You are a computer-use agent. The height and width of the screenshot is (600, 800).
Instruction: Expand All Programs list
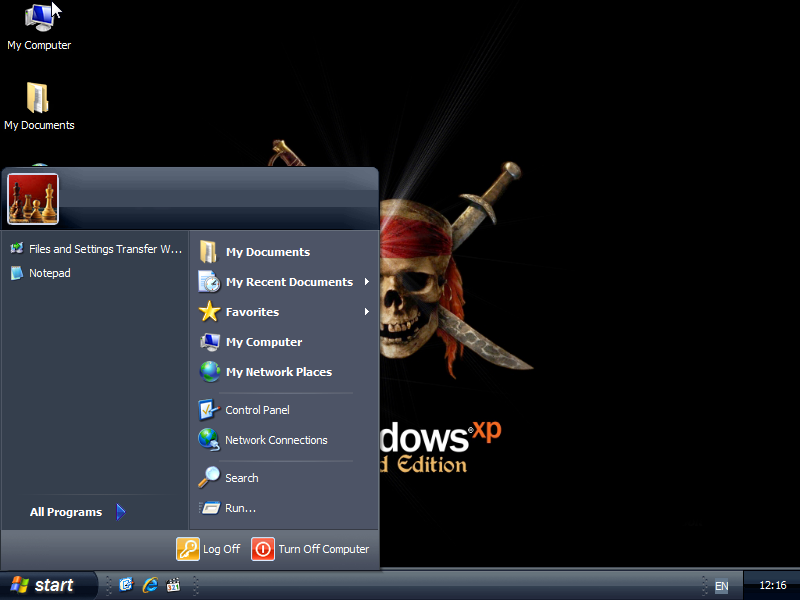(x=77, y=512)
